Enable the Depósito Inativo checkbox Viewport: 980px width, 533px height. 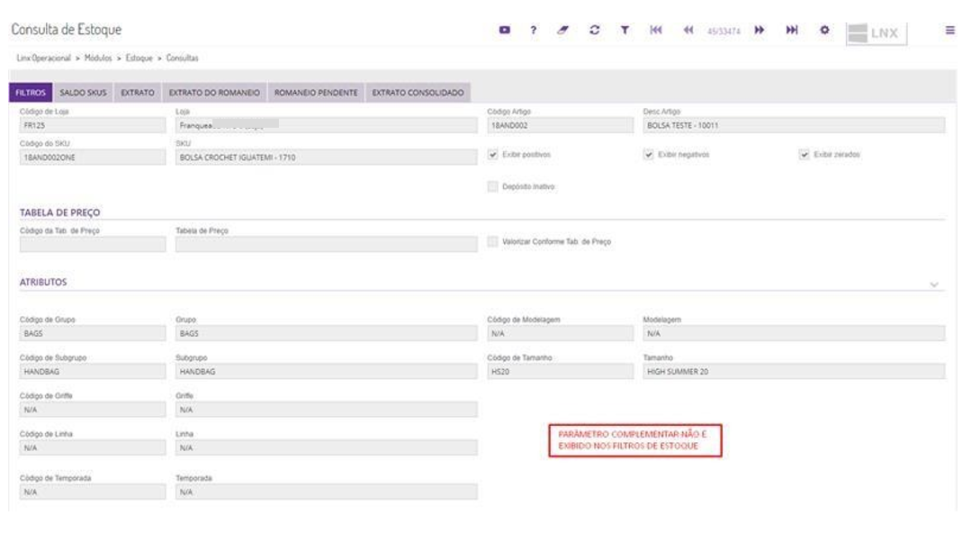coord(492,186)
